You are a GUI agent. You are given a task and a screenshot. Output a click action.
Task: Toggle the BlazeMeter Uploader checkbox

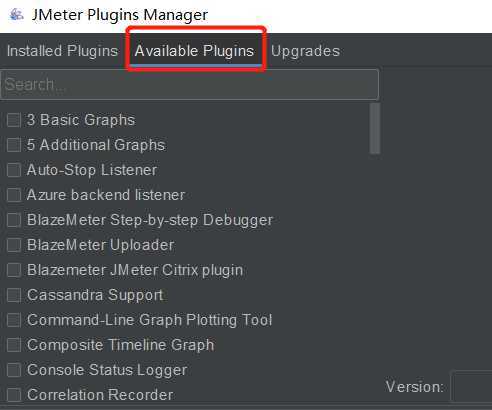point(14,245)
